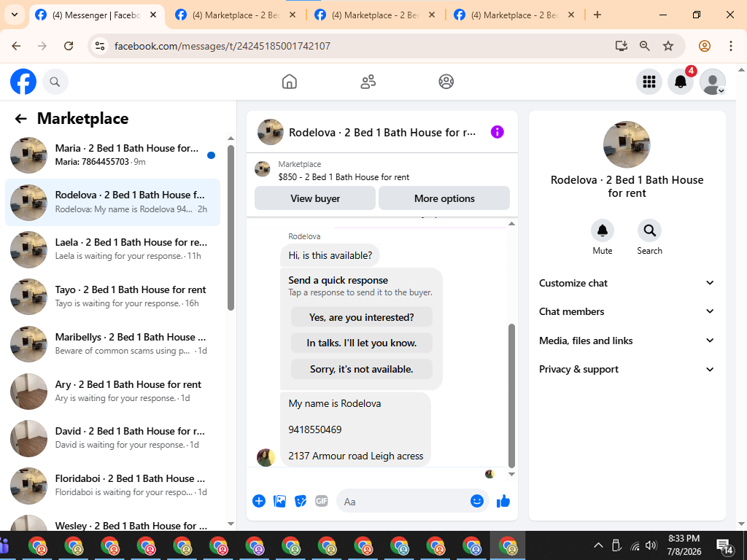Open the notifications bell with badge 4
Image resolution: width=747 pixels, height=560 pixels.
tap(681, 82)
